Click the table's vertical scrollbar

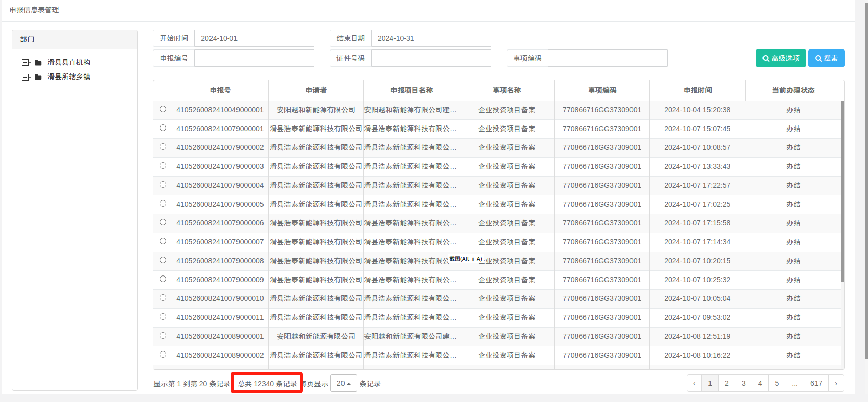point(842,191)
